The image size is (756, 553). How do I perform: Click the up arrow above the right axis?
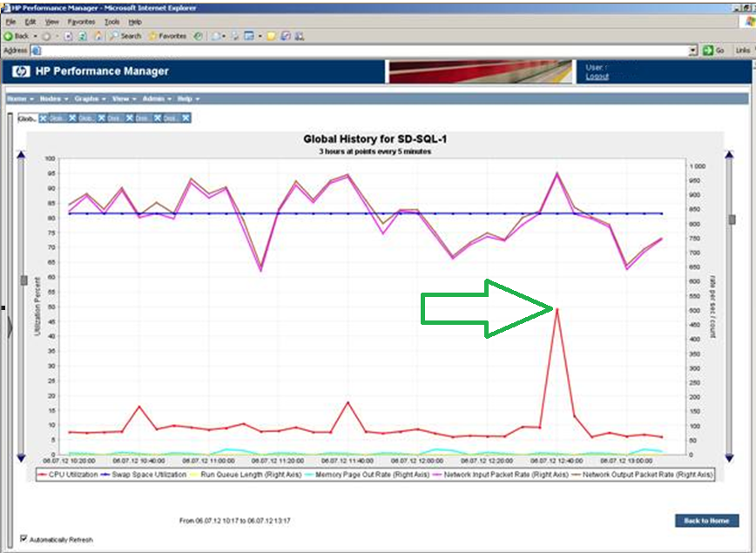coord(729,154)
